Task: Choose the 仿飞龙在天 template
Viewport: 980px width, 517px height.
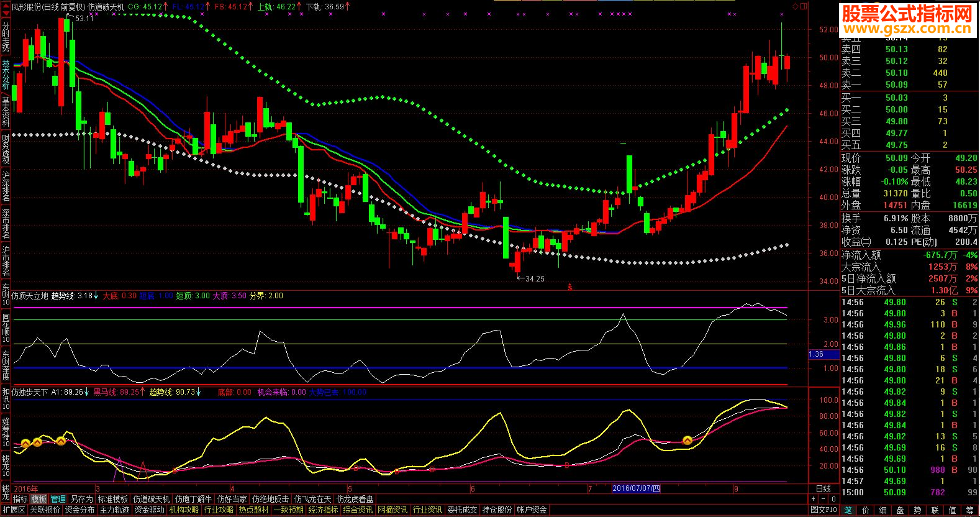Action: click(312, 499)
